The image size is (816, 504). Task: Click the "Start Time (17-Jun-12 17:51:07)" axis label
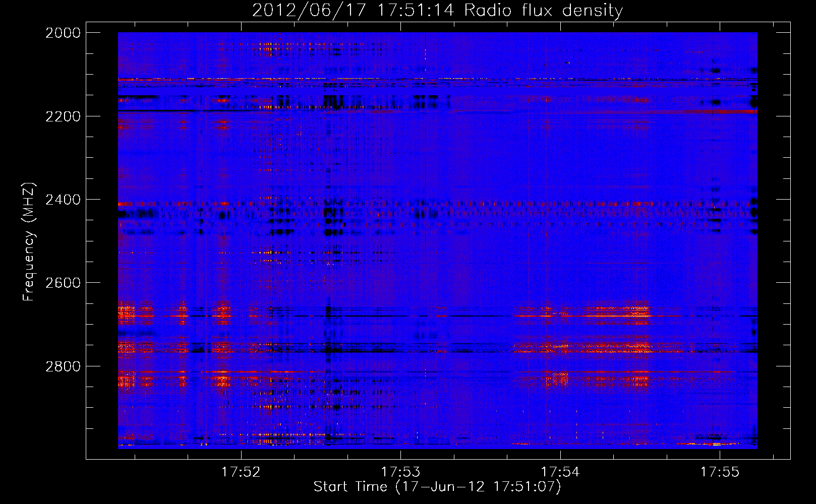click(437, 487)
